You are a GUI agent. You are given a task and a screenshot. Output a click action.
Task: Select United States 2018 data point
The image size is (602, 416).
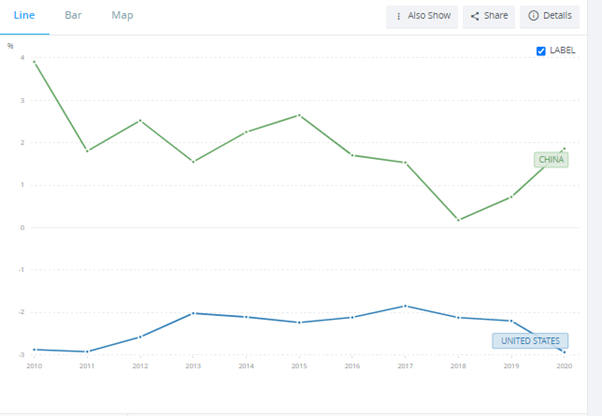click(x=458, y=318)
